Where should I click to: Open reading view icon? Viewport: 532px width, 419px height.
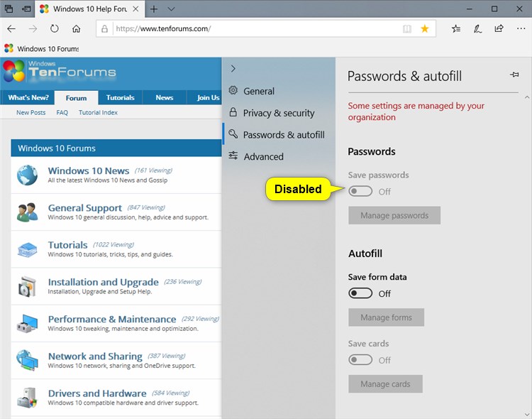[407, 29]
